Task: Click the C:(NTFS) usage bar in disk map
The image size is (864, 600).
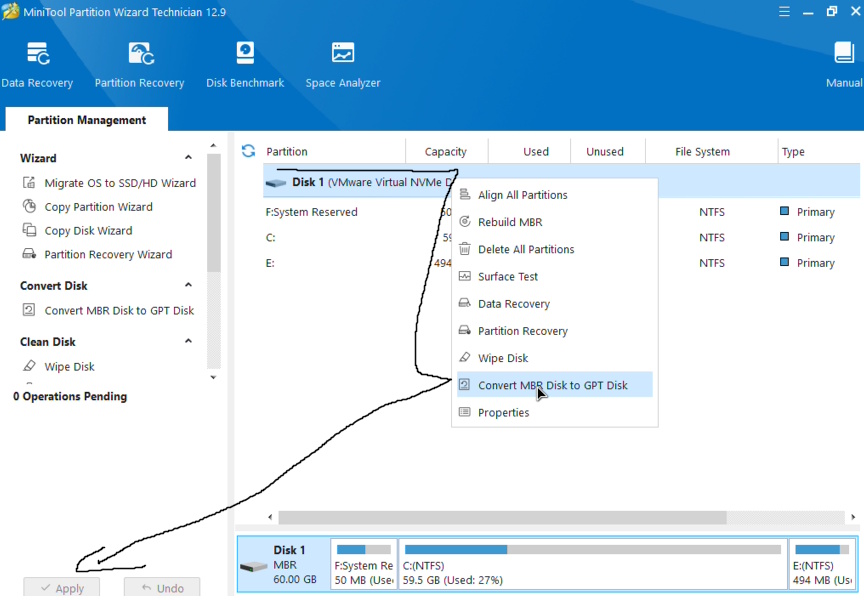Action: (x=592, y=549)
